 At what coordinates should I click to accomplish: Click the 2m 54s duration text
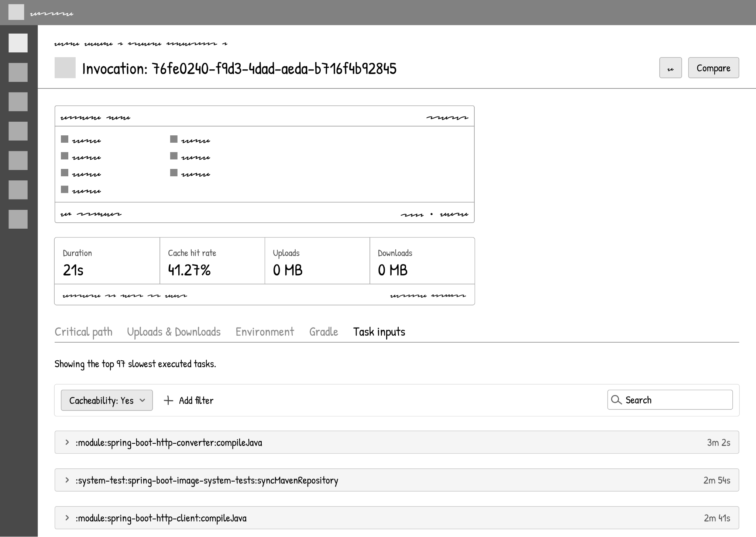[x=717, y=480]
